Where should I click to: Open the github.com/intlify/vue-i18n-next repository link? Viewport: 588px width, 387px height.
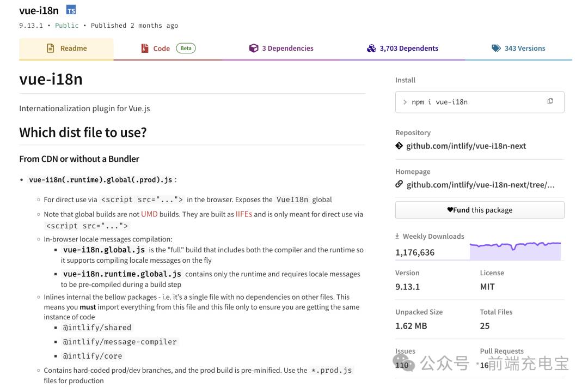coord(465,146)
